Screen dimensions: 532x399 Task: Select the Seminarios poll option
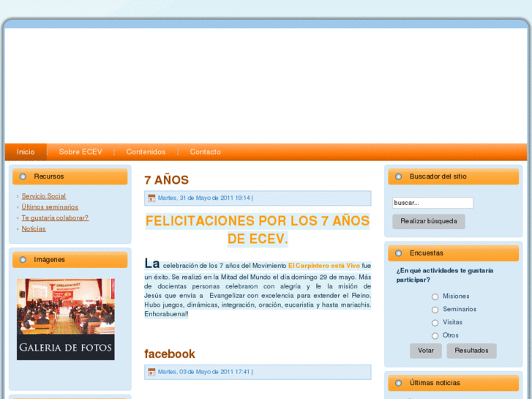(435, 310)
